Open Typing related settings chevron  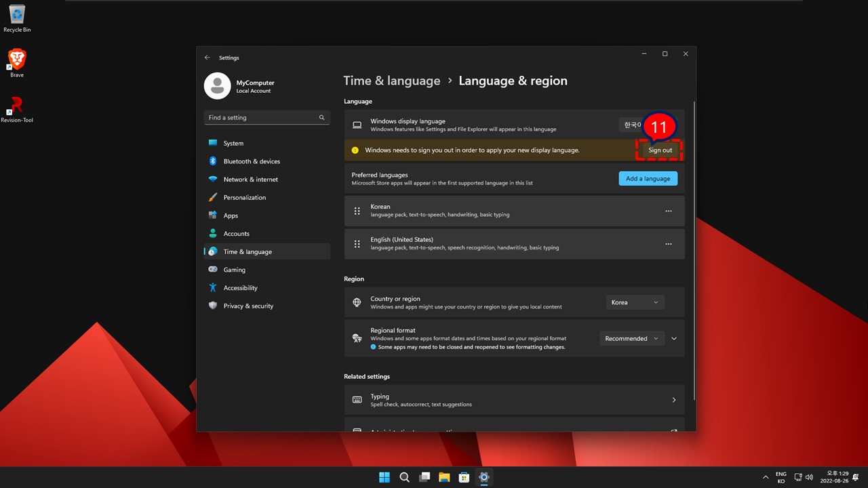pos(674,400)
